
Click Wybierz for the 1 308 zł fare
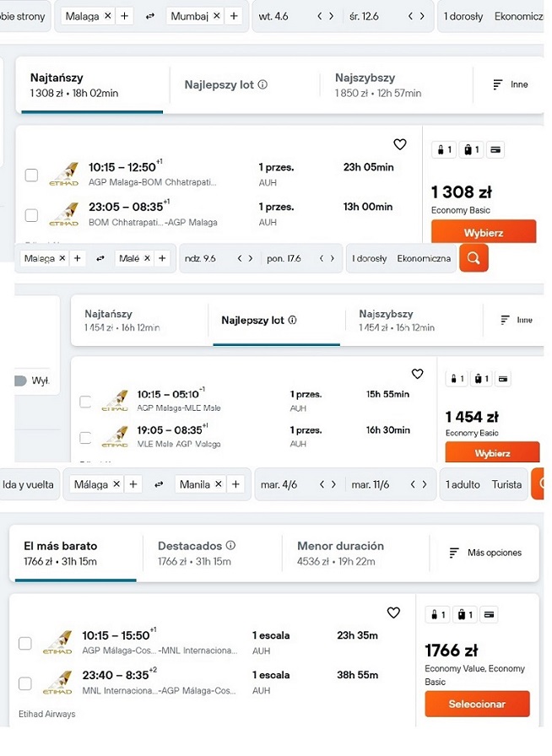point(484,232)
